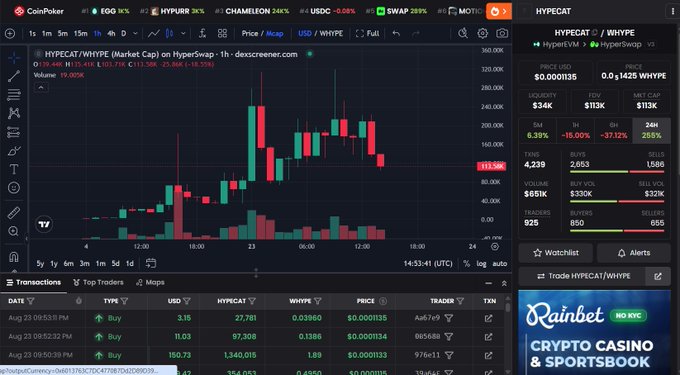The image size is (680, 375).
Task: Add symbol with the plus compare icon
Action: coord(10,33)
